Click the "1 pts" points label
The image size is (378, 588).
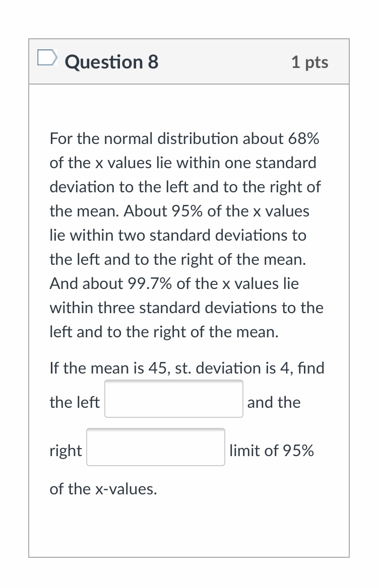coord(309,62)
